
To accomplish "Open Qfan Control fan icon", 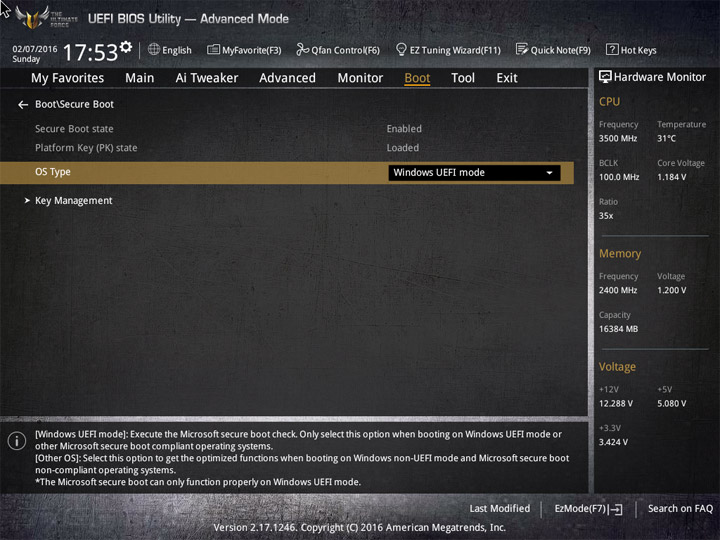I will coord(302,49).
